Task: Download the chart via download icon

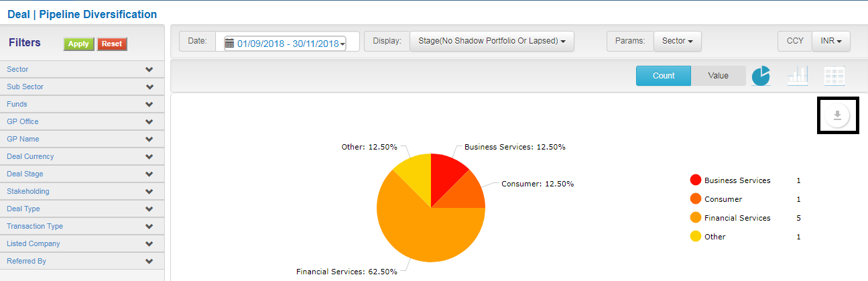Action: (x=837, y=116)
